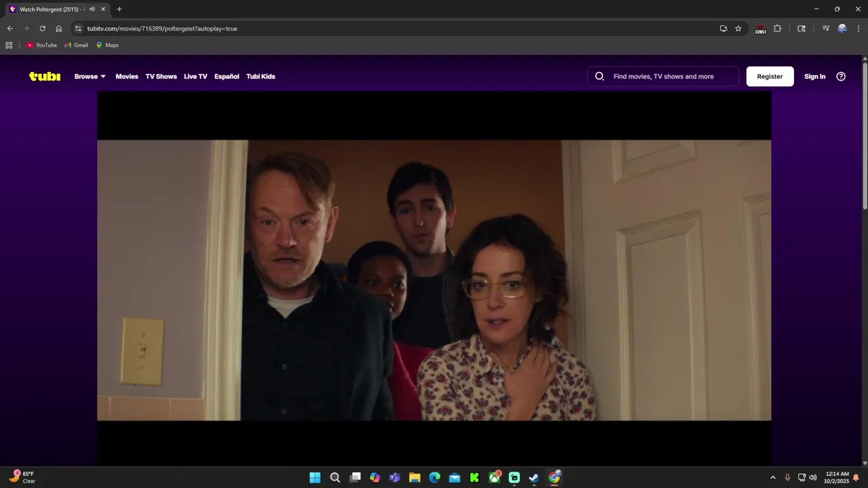Image resolution: width=868 pixels, height=488 pixels.
Task: Open the Xbox app from the taskbar
Action: (x=494, y=478)
